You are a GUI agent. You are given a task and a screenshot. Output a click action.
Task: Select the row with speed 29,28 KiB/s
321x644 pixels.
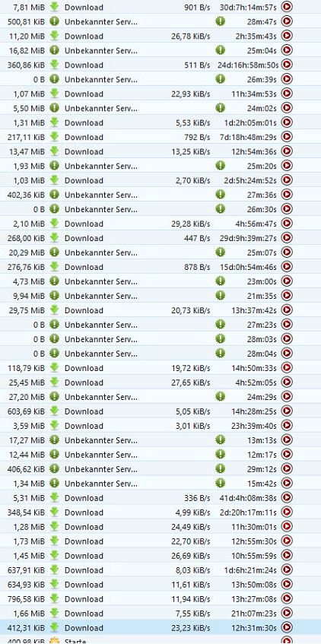point(160,224)
